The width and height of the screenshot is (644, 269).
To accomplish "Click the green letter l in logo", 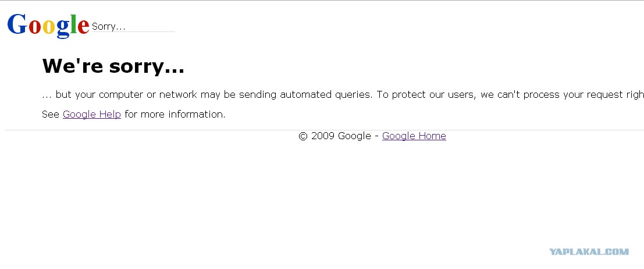I will 73,24.
